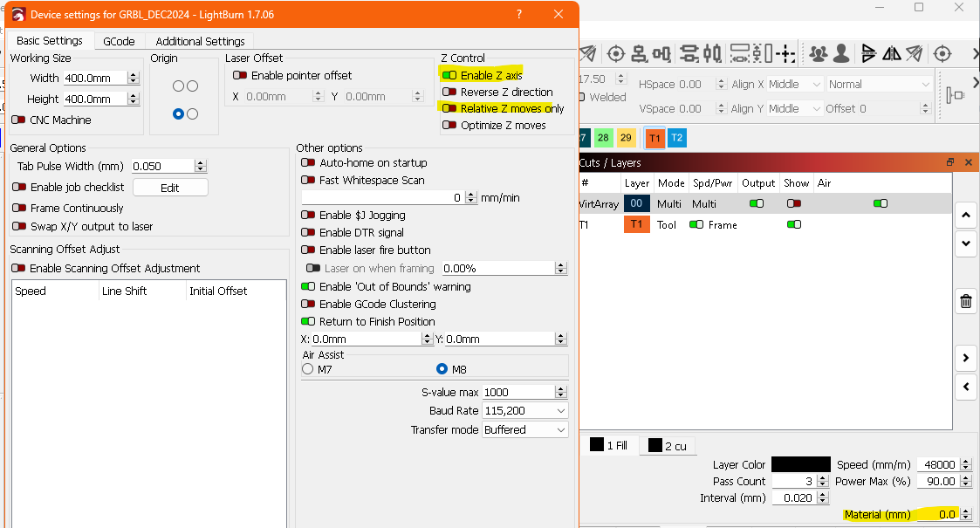Click the Align Vertical Centers toolbar icon
This screenshot has height=528, width=980.
pyautogui.click(x=661, y=54)
